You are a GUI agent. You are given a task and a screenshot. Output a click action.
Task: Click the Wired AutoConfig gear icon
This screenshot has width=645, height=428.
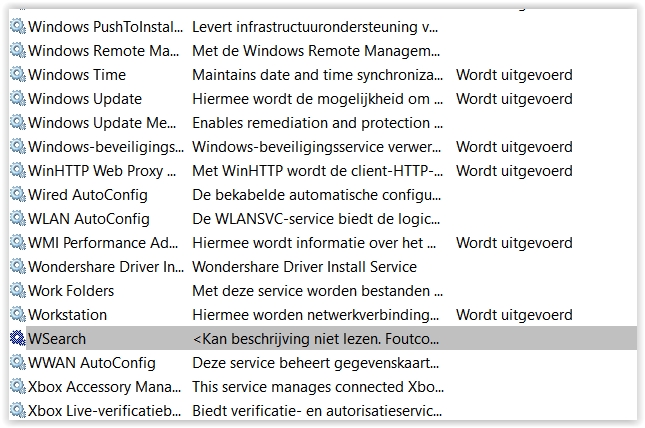18,195
